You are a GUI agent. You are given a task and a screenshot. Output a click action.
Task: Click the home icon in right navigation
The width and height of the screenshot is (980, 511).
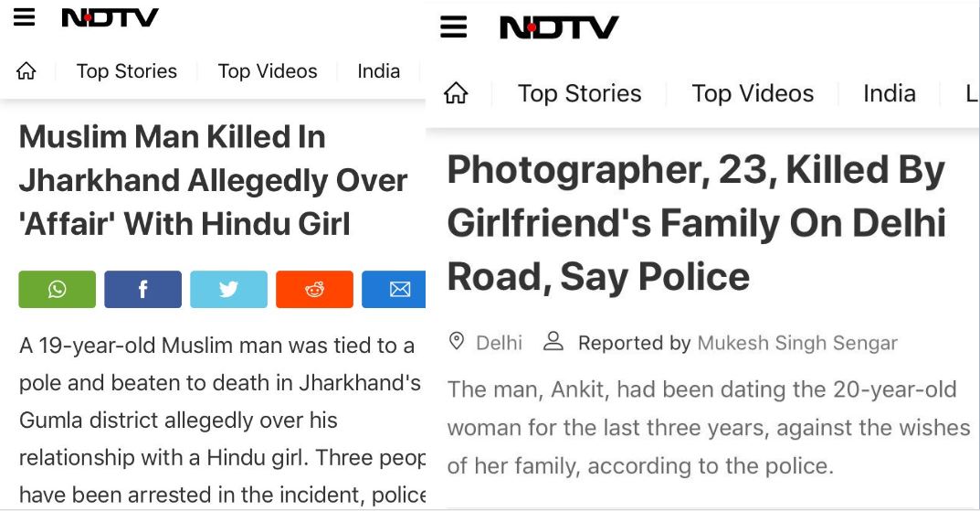[x=455, y=93]
